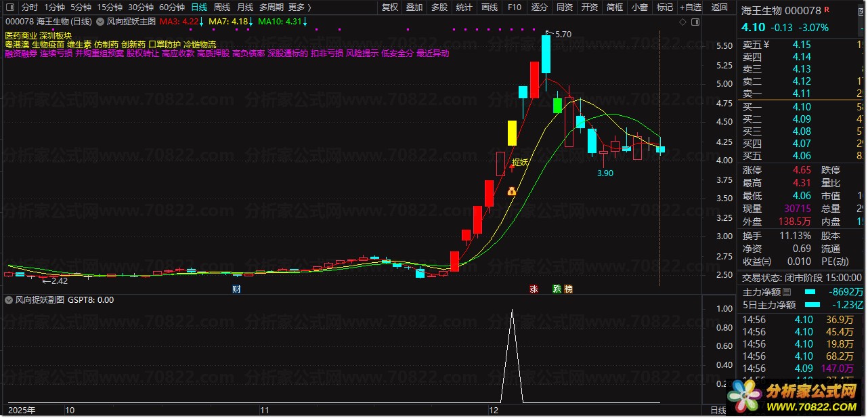The width and height of the screenshot is (868, 418).
Task: Open the 风险提示 style tag
Action: tap(362, 53)
